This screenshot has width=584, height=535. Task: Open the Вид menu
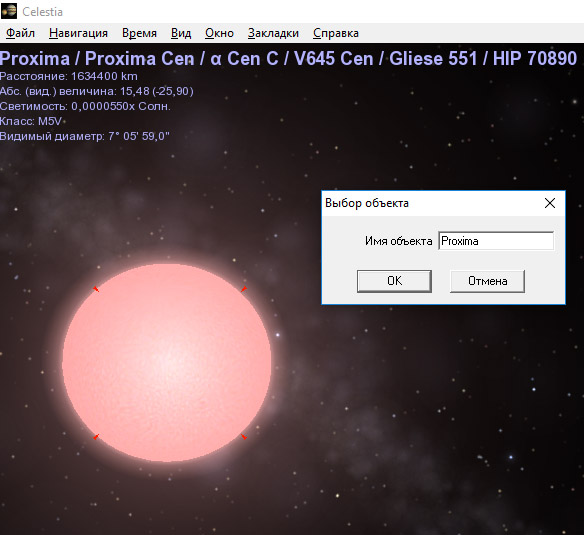pyautogui.click(x=181, y=33)
